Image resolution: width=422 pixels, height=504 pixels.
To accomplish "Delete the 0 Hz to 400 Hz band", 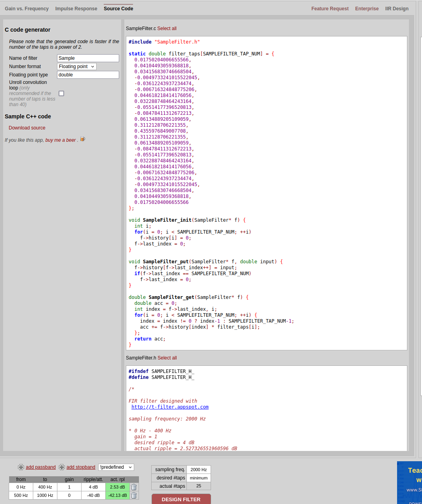I will point(134,487).
